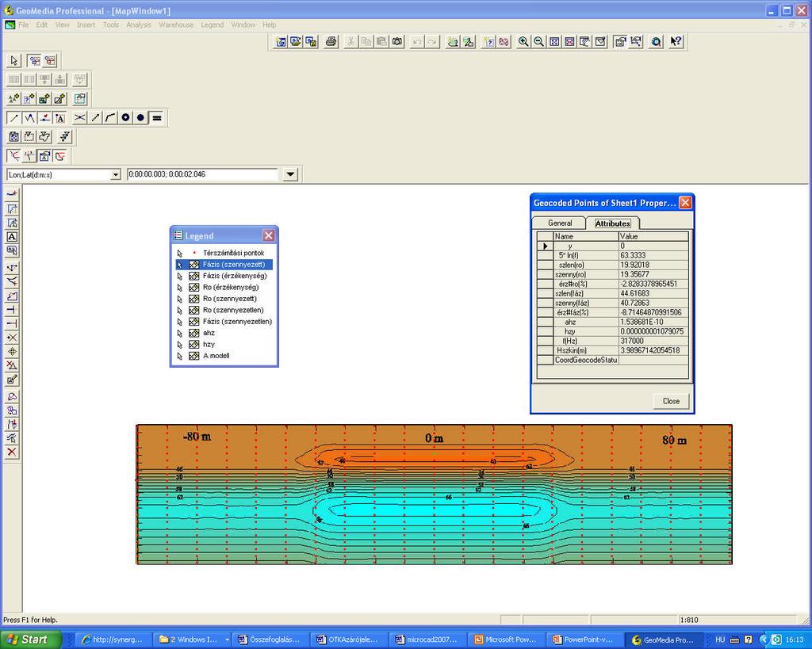Click the globe search icon on main toolbar
The image size is (812, 649).
pos(656,42)
